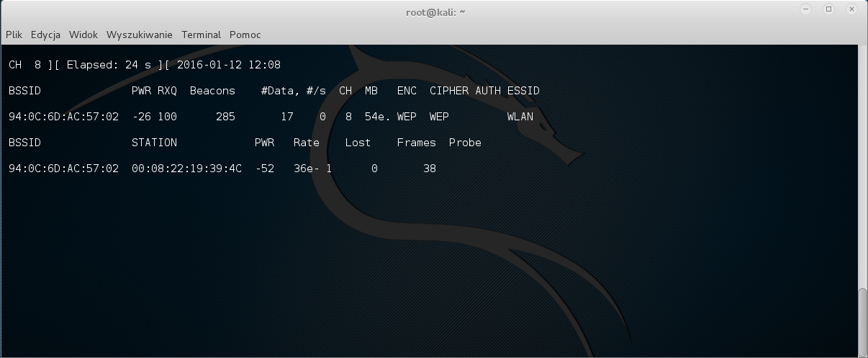
Task: Minimize the root@kali terminal window
Action: [807, 9]
